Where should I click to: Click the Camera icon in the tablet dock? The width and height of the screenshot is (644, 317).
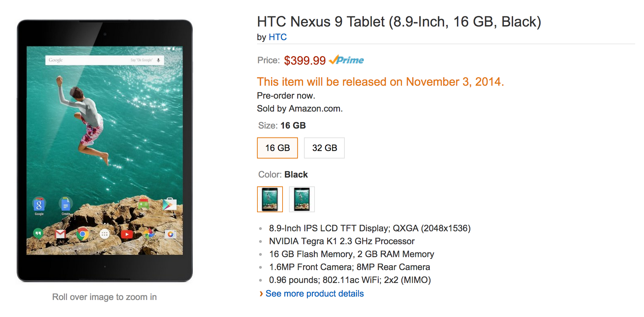coord(170,234)
